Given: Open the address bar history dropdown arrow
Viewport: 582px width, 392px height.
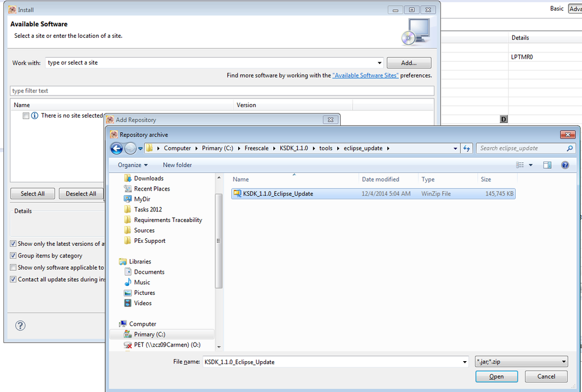Looking at the screenshot, I should click(x=455, y=149).
